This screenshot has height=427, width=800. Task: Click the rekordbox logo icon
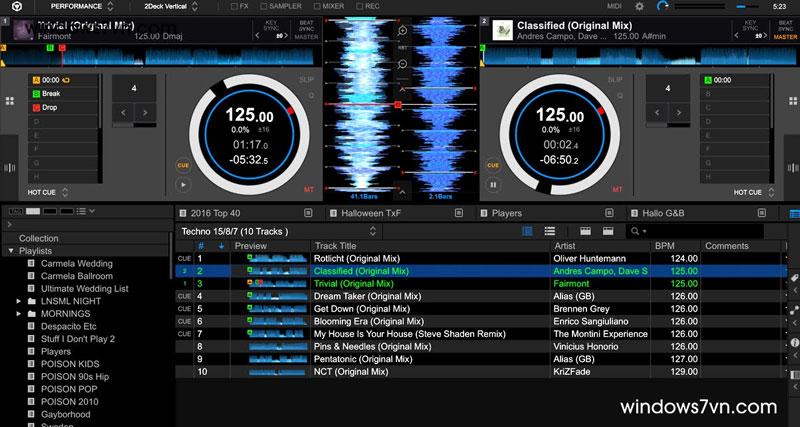click(16, 7)
